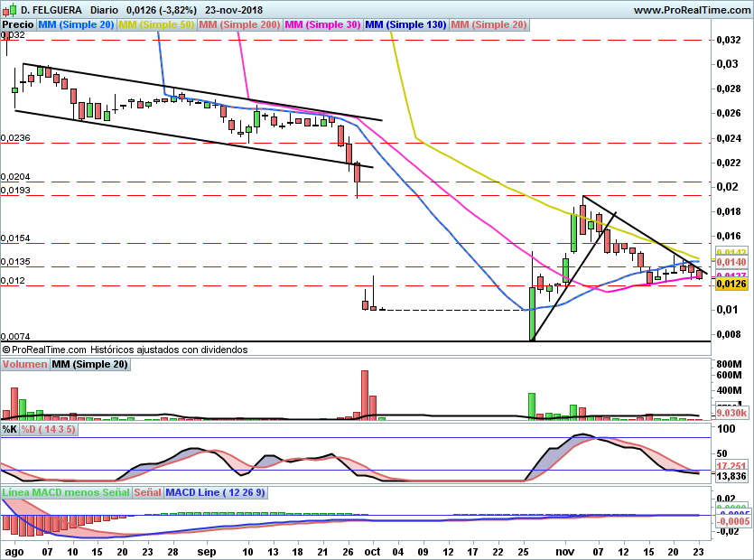
Task: Click the %K stochastic label
Action: coord(10,430)
